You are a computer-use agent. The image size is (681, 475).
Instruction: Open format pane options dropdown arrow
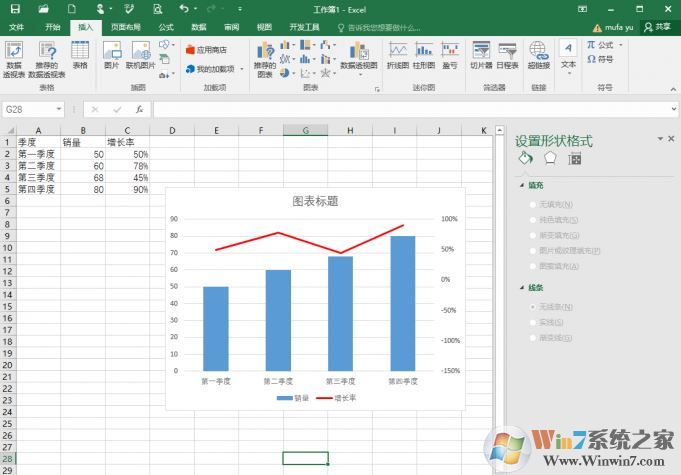(x=660, y=139)
